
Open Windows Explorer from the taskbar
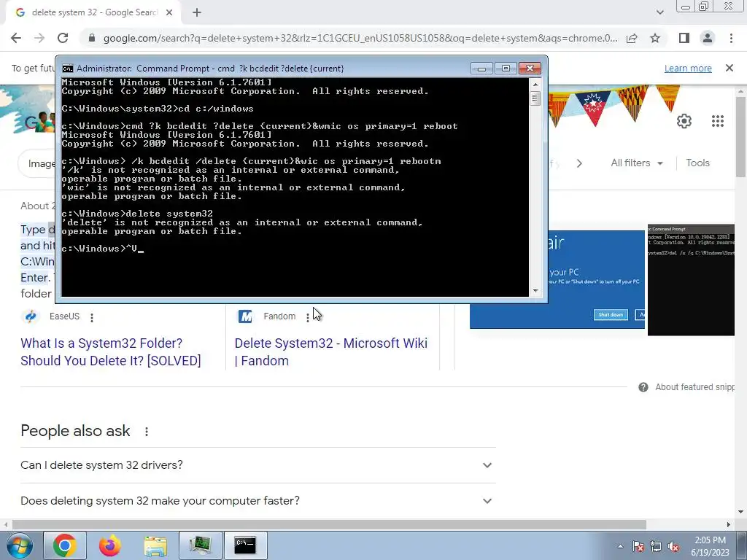point(155,545)
